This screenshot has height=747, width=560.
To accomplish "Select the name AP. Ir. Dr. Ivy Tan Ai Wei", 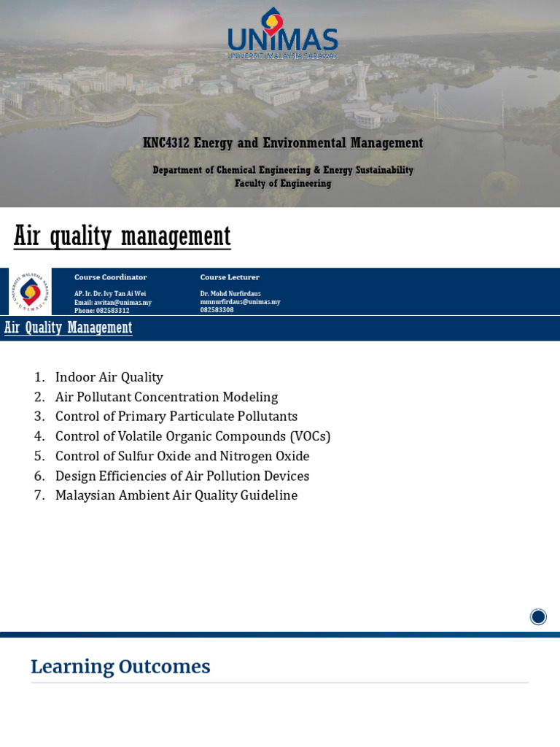I will pos(110,293).
